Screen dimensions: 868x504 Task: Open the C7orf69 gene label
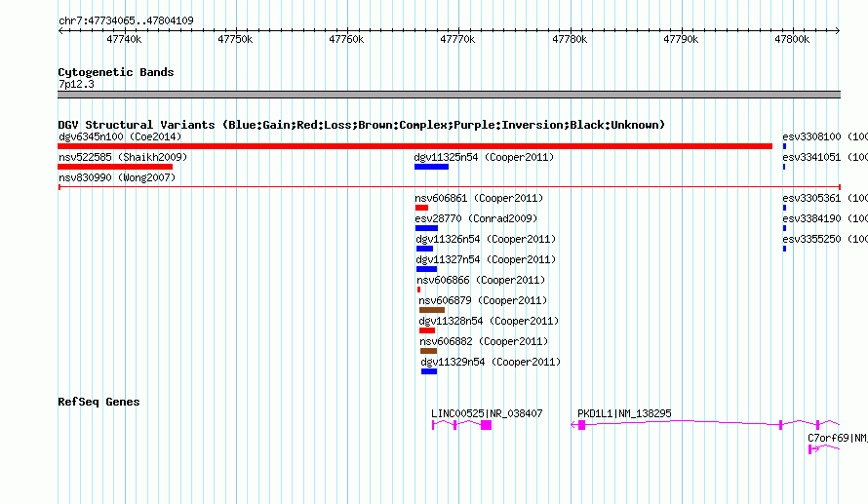pyautogui.click(x=838, y=438)
